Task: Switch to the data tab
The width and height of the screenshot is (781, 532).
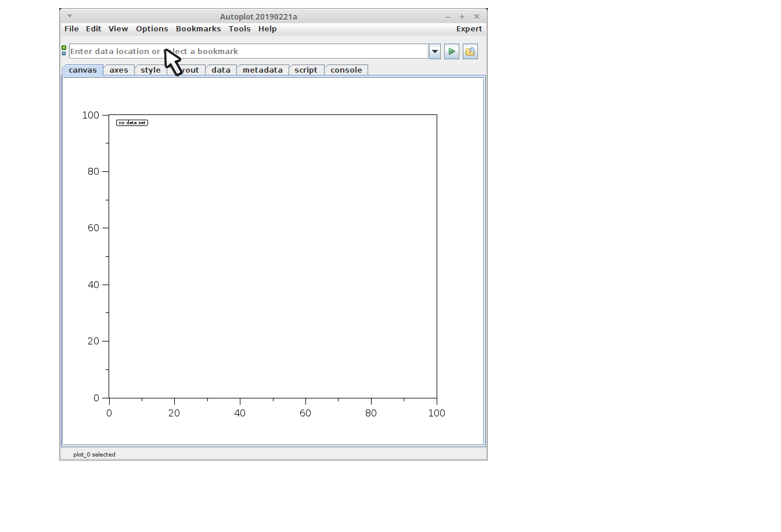Action: (x=221, y=70)
